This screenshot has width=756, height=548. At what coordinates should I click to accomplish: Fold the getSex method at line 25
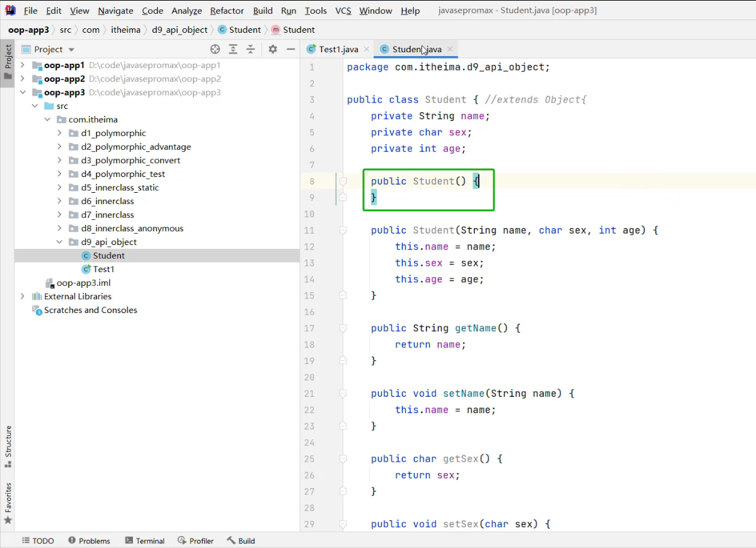pos(343,459)
